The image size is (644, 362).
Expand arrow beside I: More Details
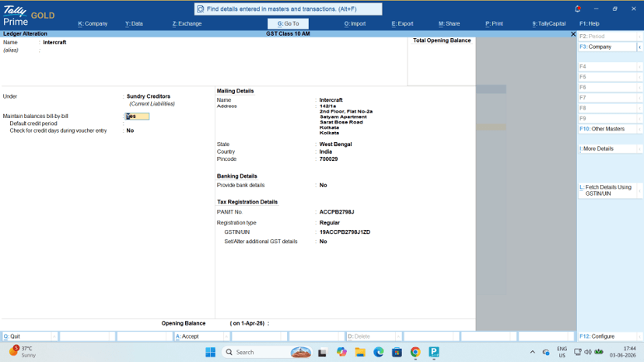639,148
